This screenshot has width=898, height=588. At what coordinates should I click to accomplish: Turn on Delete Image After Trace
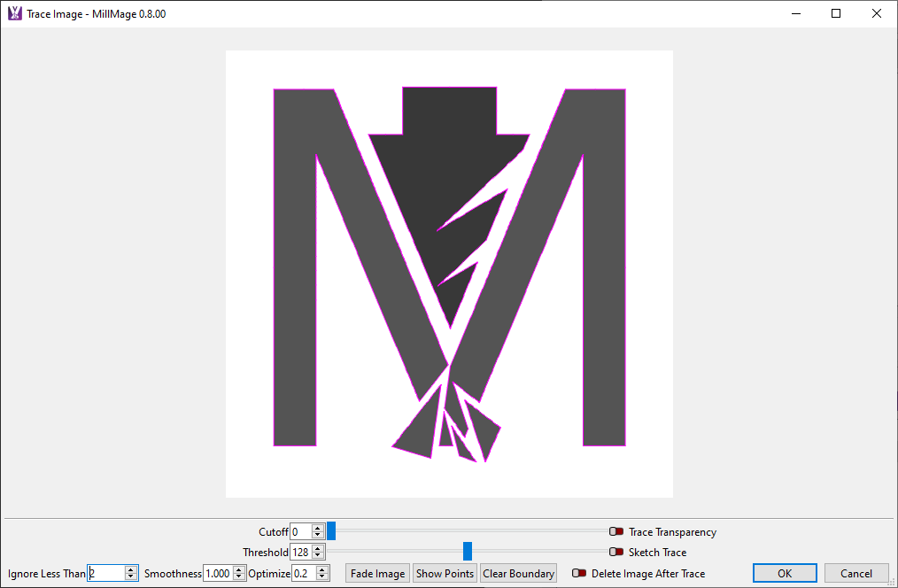(x=579, y=574)
